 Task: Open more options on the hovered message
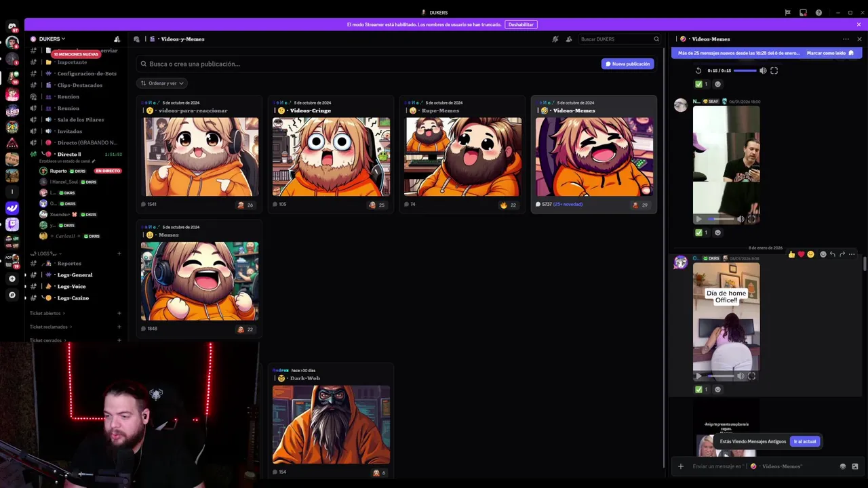(852, 254)
